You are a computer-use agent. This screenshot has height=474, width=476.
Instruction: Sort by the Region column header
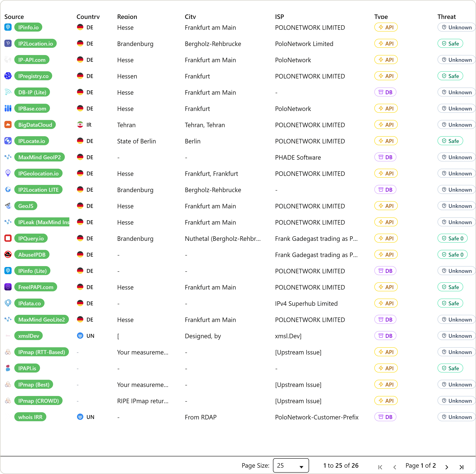(127, 17)
